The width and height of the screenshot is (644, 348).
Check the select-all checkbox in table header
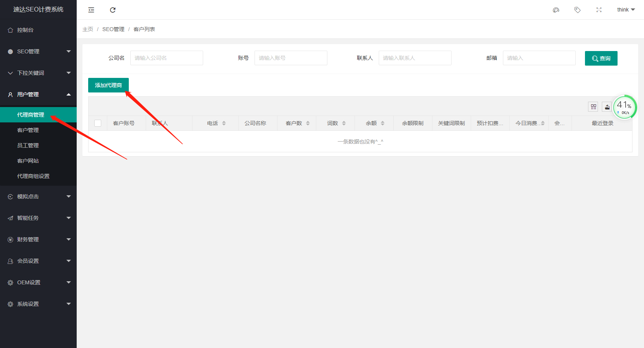click(98, 123)
